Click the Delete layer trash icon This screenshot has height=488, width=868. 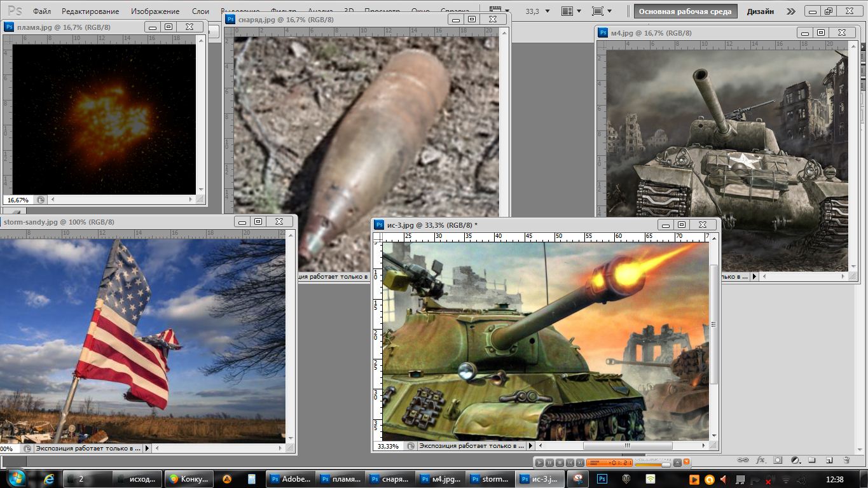(846, 459)
